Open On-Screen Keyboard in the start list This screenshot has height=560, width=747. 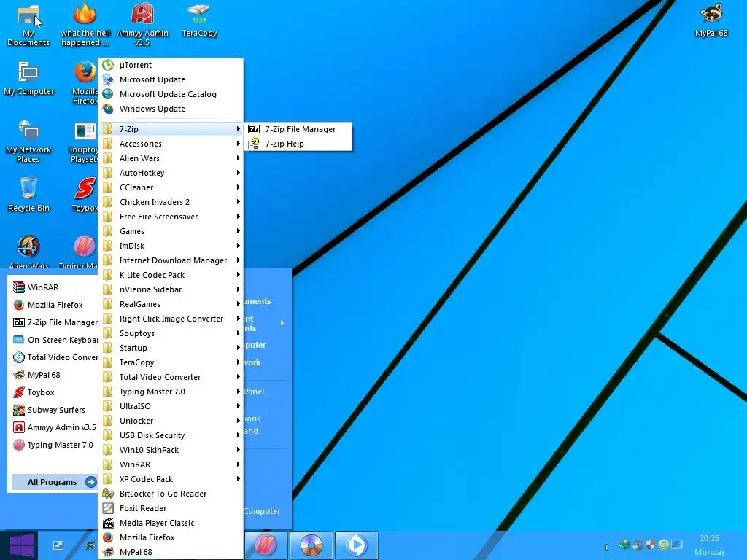53,340
